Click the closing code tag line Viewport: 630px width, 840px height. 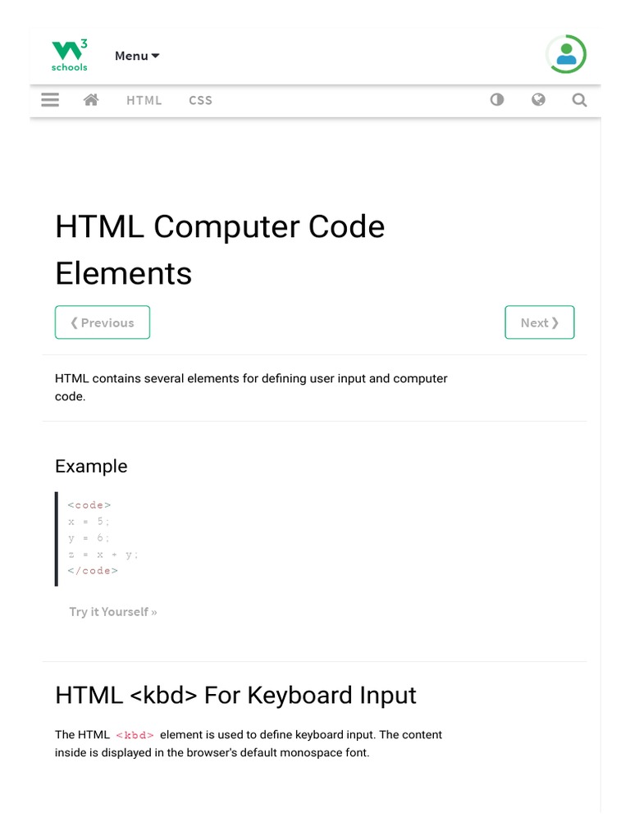[93, 571]
